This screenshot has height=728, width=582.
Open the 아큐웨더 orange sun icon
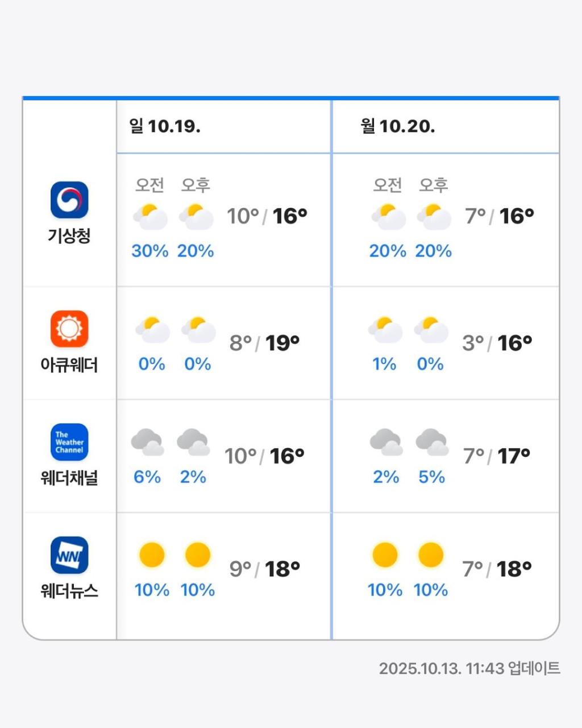69,329
